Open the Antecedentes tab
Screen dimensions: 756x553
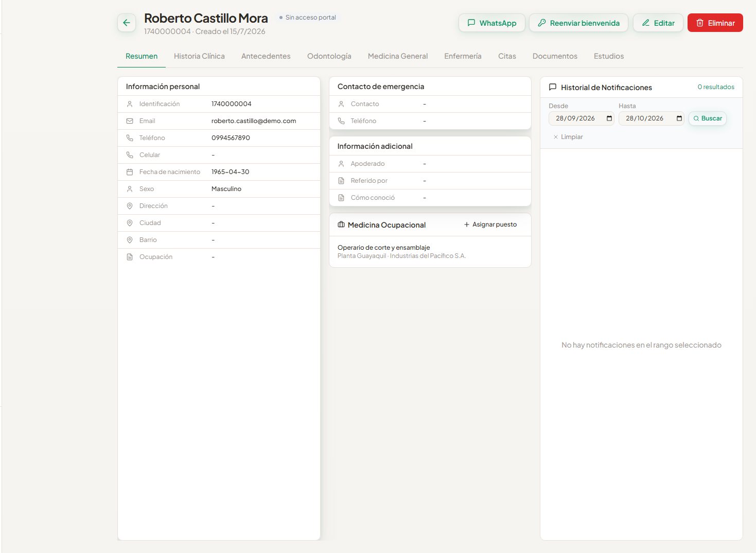(x=266, y=56)
